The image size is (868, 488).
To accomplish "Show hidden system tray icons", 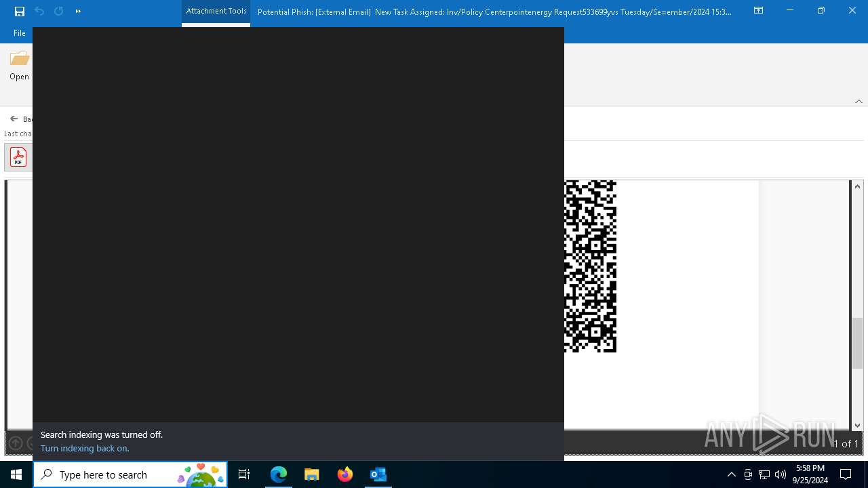I will 731,474.
